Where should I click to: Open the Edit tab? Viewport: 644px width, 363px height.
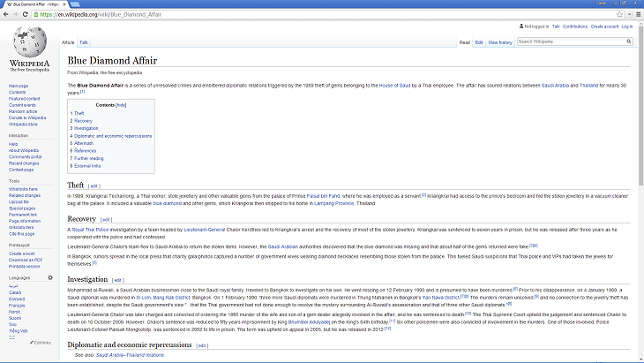479,42
